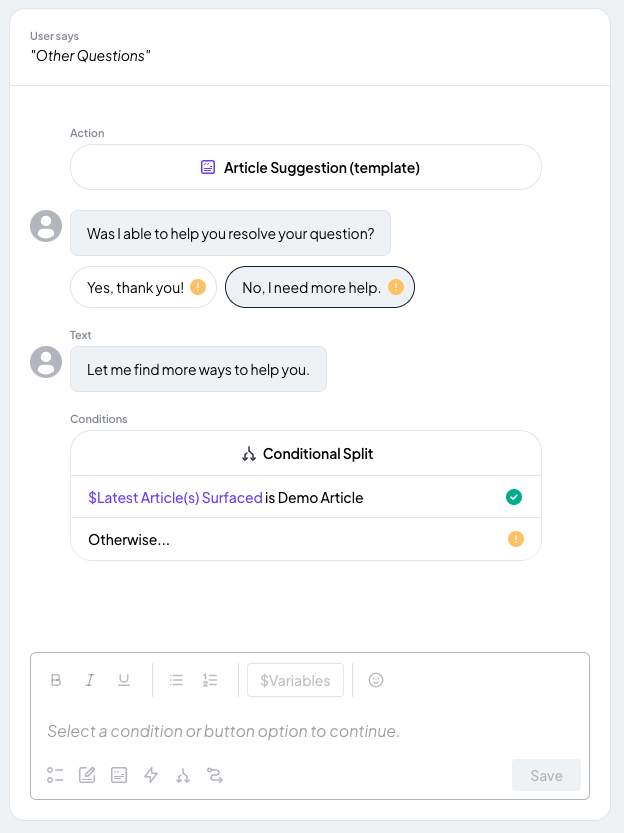Add action lightning bolt block icon

151,775
